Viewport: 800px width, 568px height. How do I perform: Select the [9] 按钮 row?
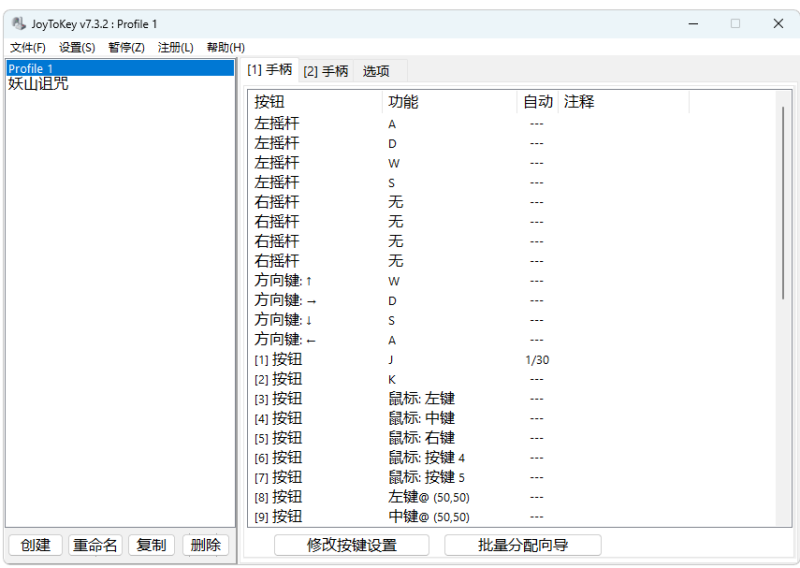click(512, 517)
